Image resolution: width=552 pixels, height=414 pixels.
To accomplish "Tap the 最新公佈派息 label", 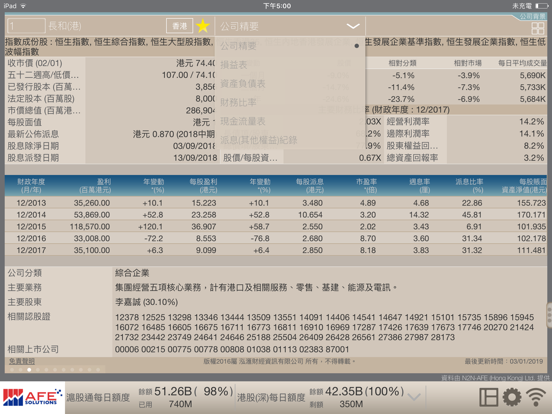I will [33, 134].
